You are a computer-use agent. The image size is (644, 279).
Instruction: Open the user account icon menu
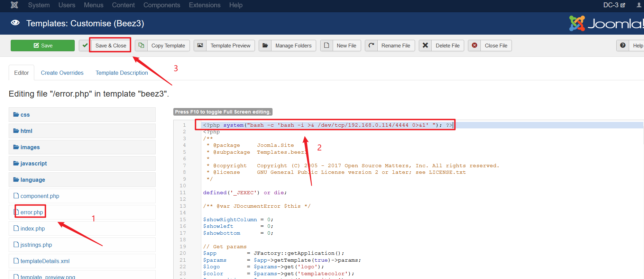pos(639,5)
